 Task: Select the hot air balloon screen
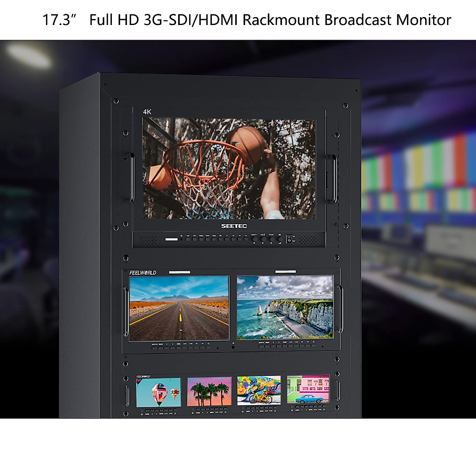158,392
